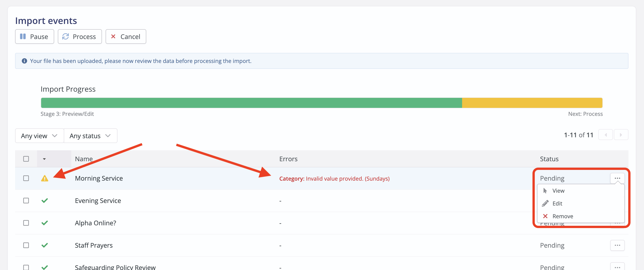Open the ellipsis menu on the Morning Service row
The width and height of the screenshot is (644, 270).
tap(617, 178)
